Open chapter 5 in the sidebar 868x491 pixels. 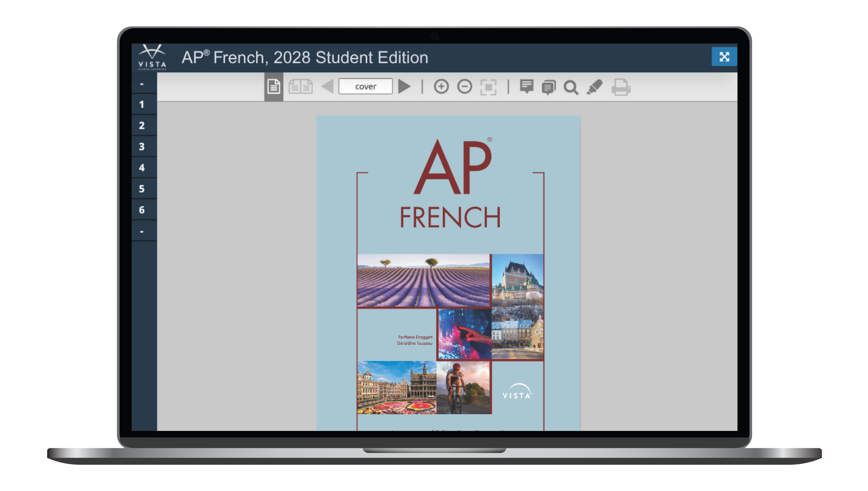coord(144,189)
